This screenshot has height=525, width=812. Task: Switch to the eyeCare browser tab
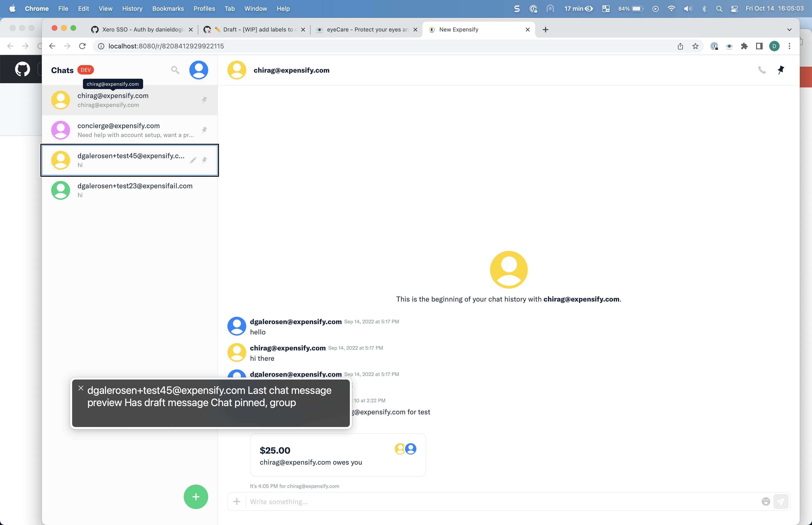pyautogui.click(x=367, y=29)
